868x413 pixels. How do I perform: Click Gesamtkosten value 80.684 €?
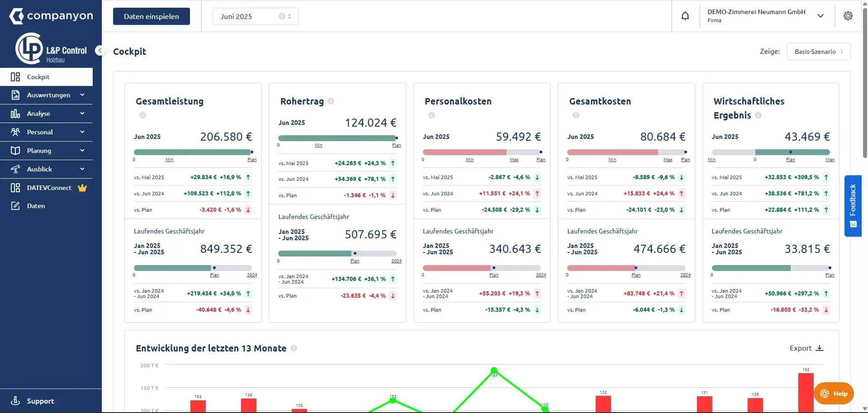[663, 137]
